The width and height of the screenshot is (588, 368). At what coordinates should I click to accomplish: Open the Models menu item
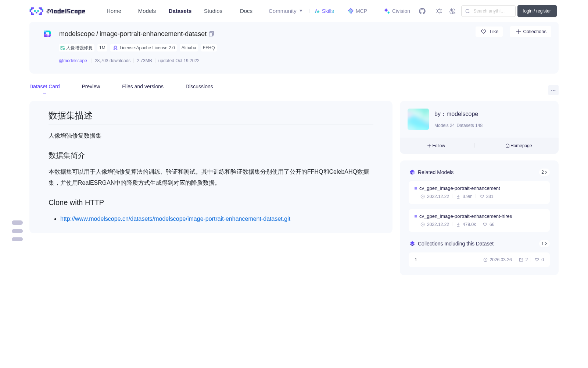pos(147,11)
